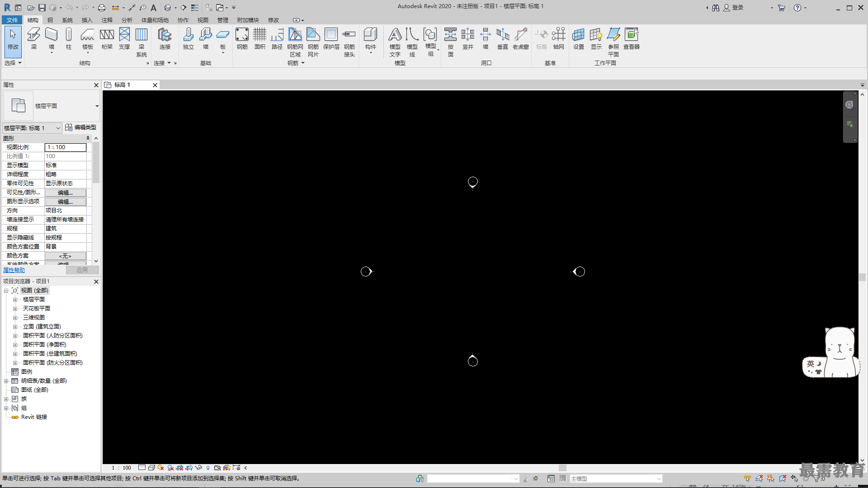
Task: Click 编辑 button for 可见性/图形 row
Action: (x=65, y=192)
